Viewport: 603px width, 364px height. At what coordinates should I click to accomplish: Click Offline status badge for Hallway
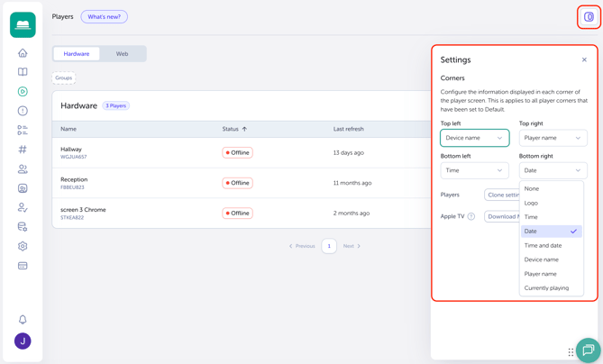(237, 152)
